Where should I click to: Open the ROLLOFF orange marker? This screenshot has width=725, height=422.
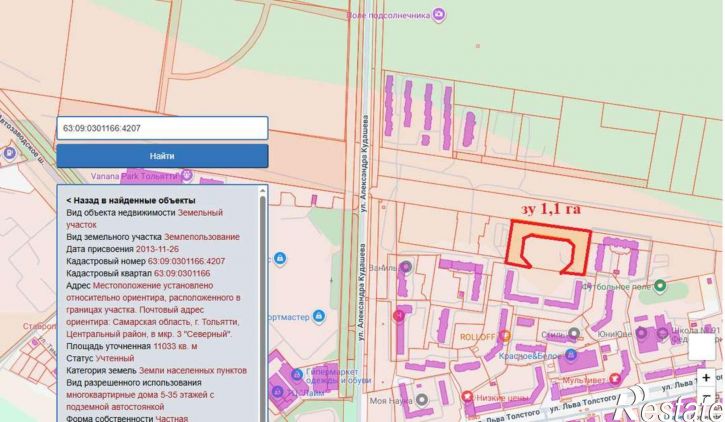(505, 336)
